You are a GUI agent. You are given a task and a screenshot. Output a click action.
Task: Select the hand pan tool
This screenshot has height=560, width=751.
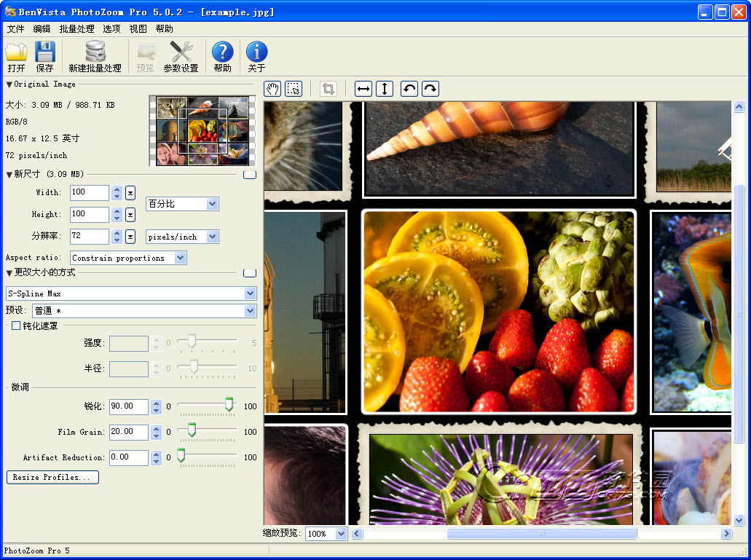pos(272,89)
